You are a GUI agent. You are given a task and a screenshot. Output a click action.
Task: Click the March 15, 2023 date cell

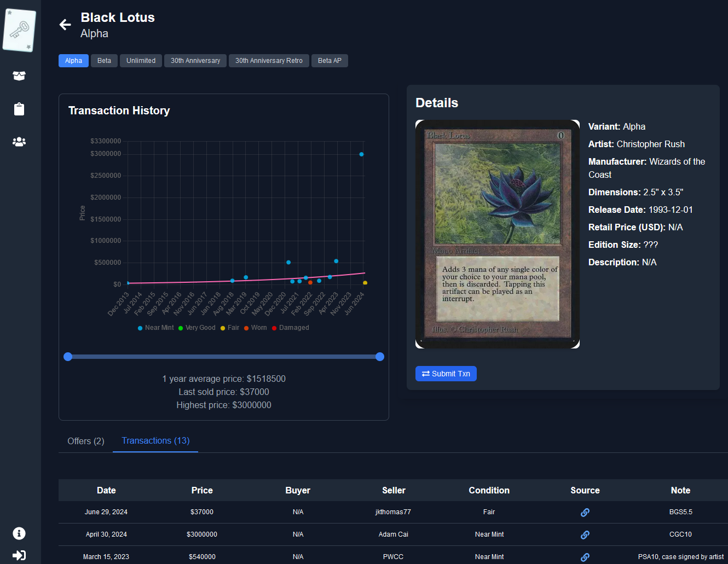tap(106, 557)
